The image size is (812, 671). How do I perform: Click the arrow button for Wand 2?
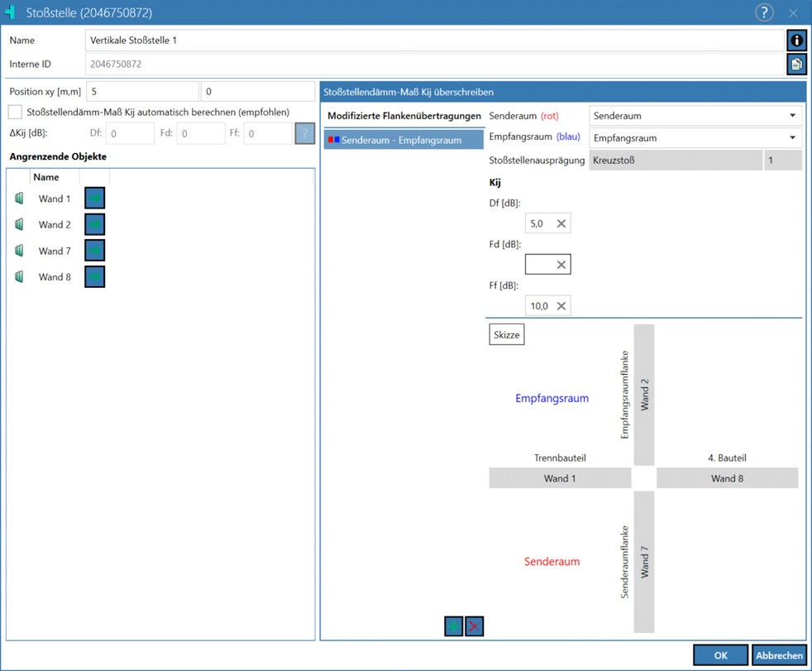pos(95,224)
